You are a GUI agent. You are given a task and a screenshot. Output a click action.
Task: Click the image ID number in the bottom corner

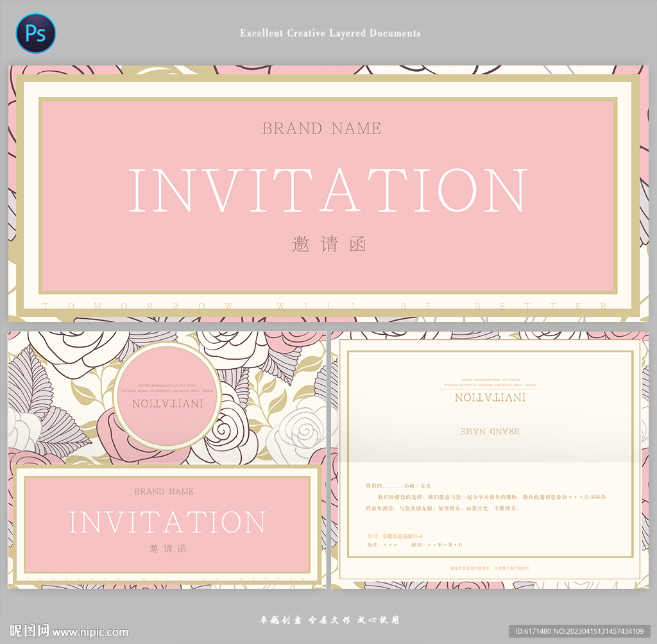point(582,631)
